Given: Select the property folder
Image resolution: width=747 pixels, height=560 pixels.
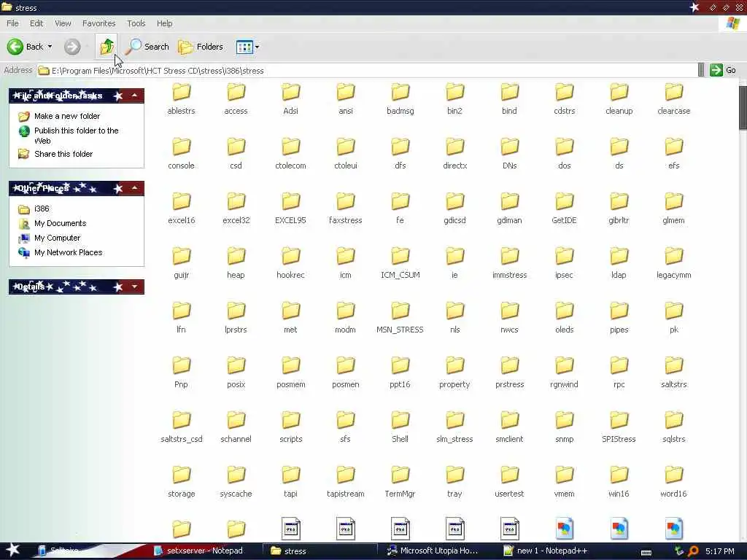Looking at the screenshot, I should [455, 373].
